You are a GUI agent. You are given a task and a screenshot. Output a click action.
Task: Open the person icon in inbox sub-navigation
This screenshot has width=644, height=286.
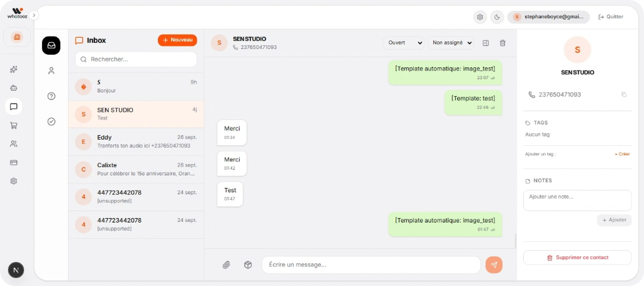point(51,71)
